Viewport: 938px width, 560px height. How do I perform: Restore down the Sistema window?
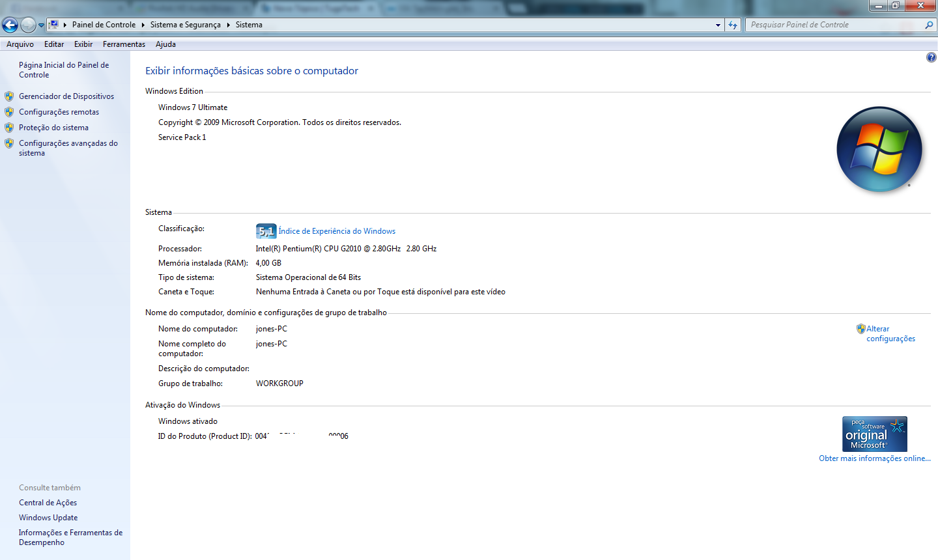point(896,6)
